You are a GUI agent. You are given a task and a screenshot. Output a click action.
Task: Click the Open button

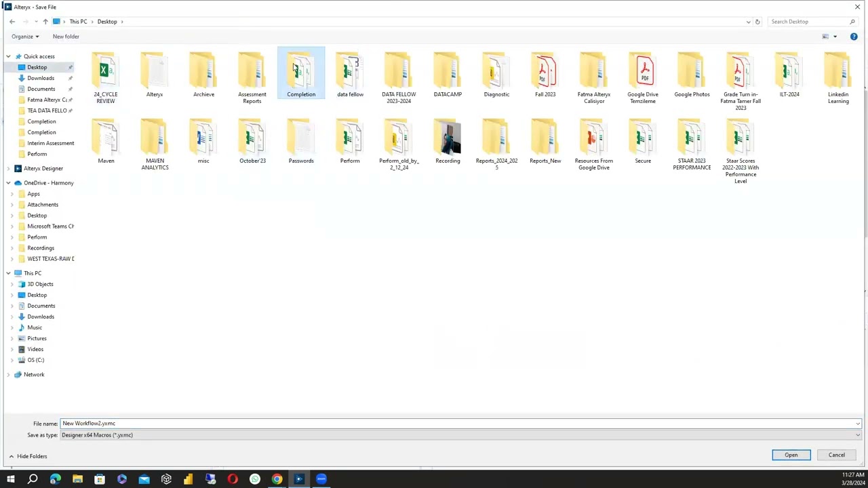pos(791,455)
